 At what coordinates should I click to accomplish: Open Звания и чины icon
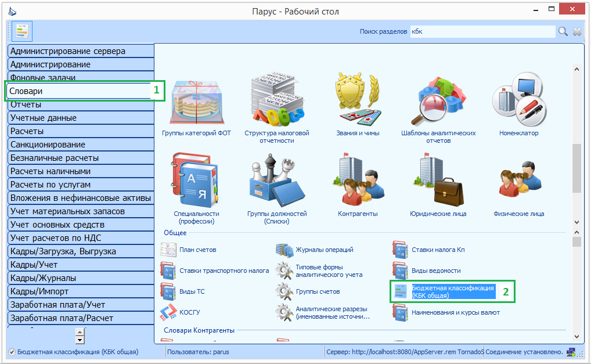tap(358, 99)
